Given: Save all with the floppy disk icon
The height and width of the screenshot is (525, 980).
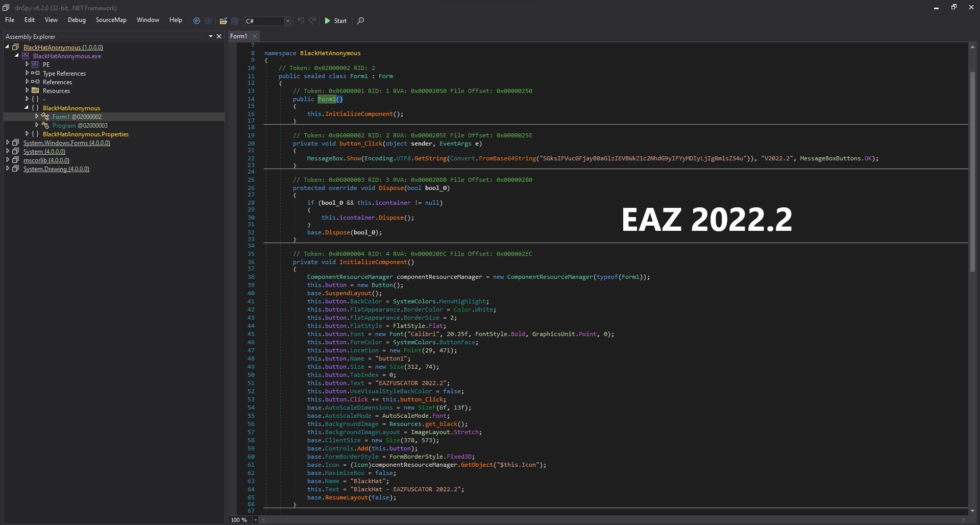Looking at the screenshot, I should [x=235, y=21].
